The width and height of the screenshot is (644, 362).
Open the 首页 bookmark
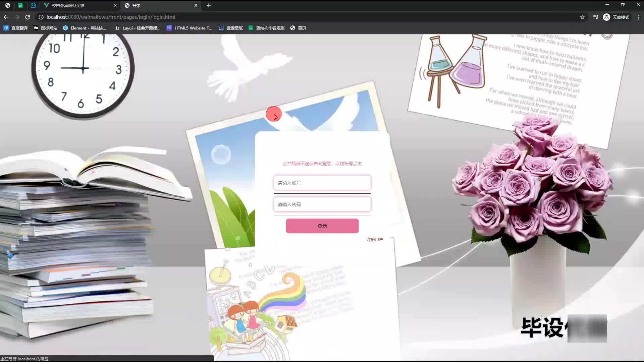(x=298, y=28)
